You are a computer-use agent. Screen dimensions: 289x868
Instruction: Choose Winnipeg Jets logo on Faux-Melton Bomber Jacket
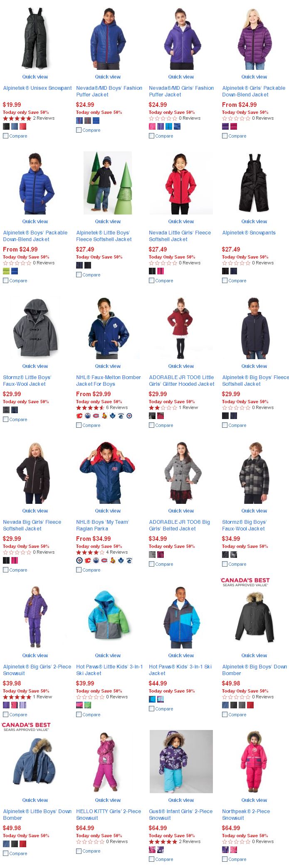pyautogui.click(x=129, y=416)
